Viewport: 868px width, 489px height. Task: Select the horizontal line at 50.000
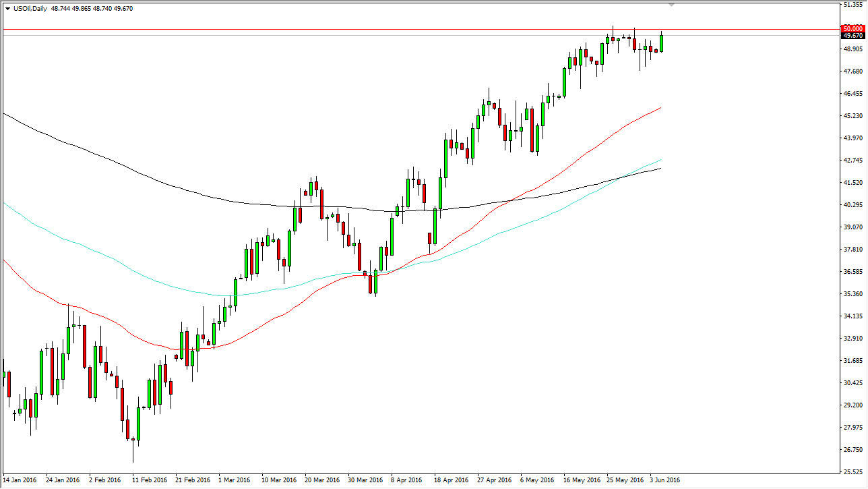[404, 30]
